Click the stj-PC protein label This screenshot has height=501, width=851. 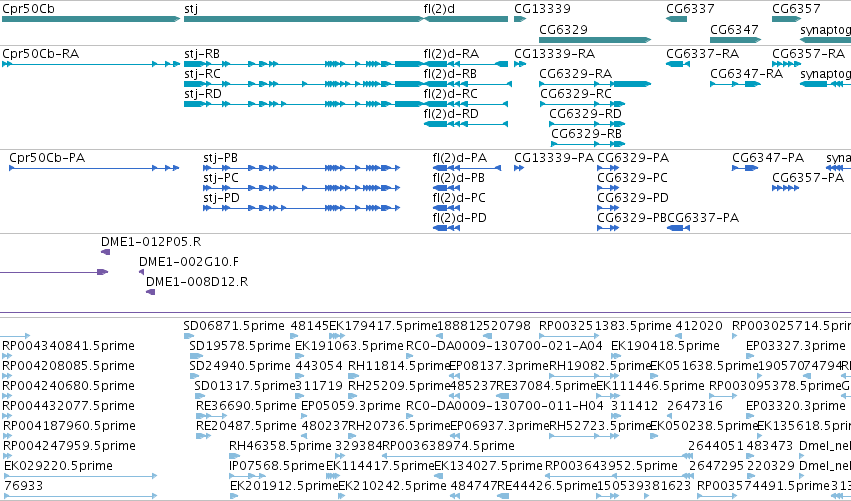tap(221, 178)
